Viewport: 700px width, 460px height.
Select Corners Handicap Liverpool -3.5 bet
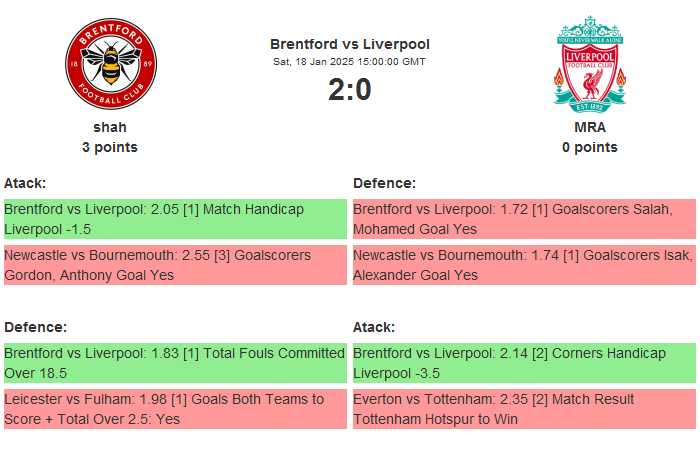(523, 363)
